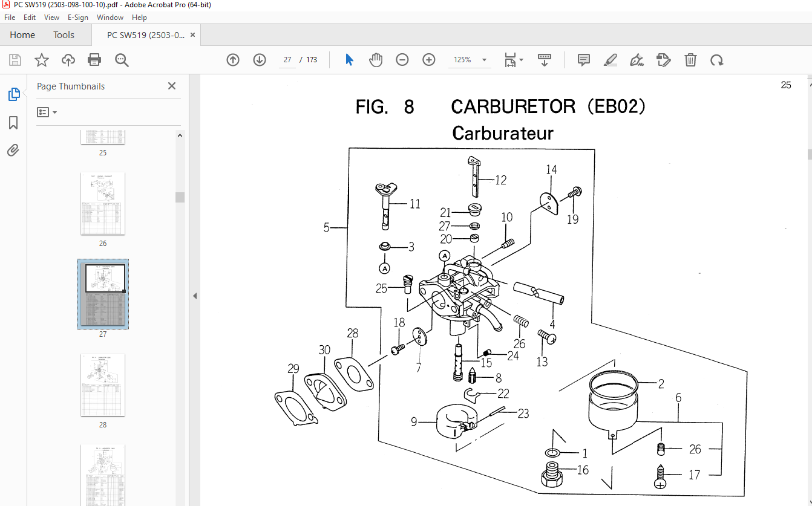Open the Find text magnifier tool
The width and height of the screenshot is (812, 506).
[122, 60]
